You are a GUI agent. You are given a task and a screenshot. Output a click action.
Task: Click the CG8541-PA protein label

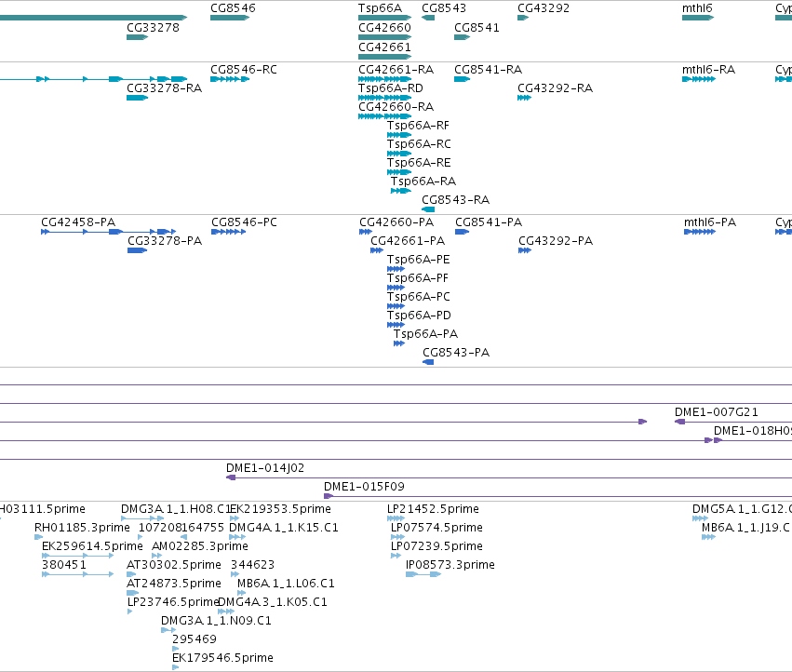coord(489,222)
